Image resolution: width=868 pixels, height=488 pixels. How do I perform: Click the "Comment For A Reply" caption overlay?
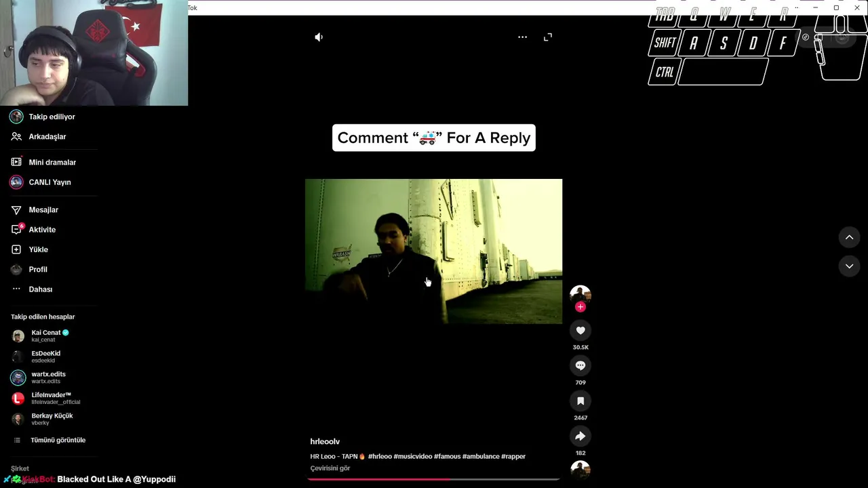[434, 138]
